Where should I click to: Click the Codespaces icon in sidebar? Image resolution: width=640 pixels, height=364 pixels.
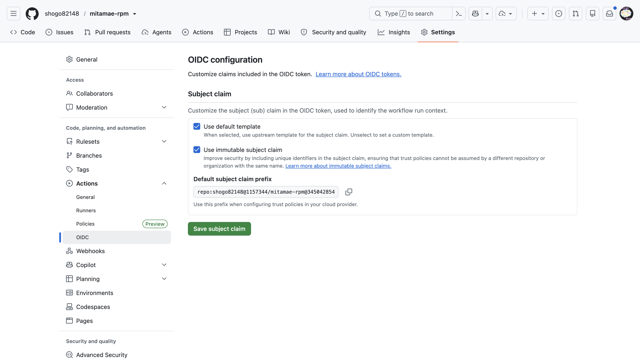click(x=69, y=307)
